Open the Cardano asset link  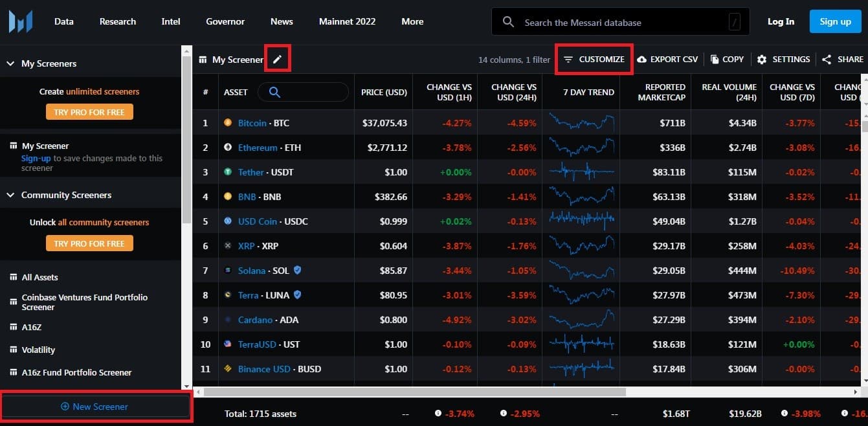(x=255, y=319)
